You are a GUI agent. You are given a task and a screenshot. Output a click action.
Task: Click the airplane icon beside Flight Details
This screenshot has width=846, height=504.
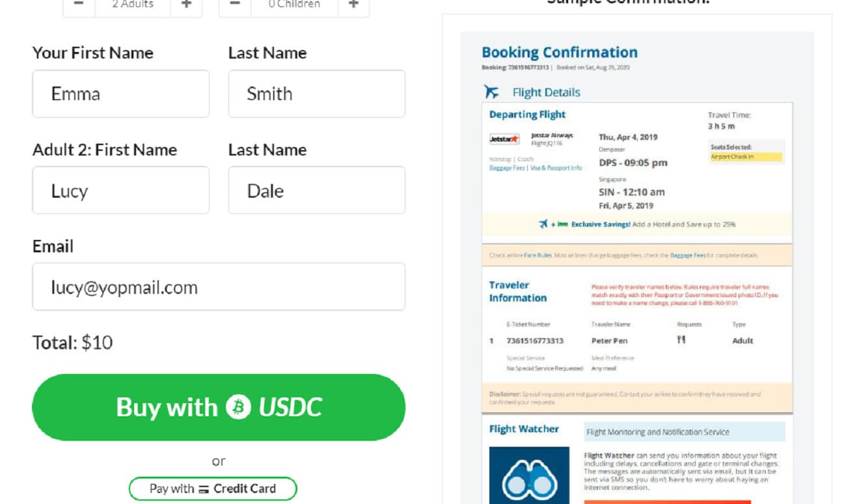pyautogui.click(x=492, y=92)
